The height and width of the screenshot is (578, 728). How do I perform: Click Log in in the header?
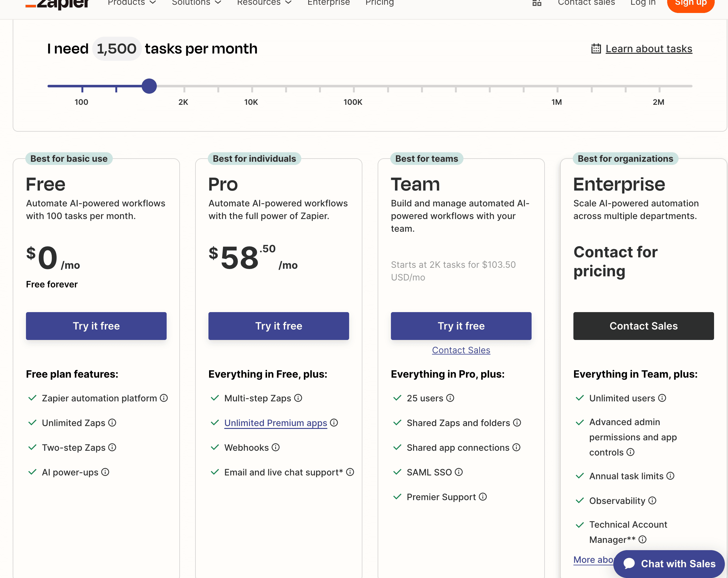pos(643,3)
